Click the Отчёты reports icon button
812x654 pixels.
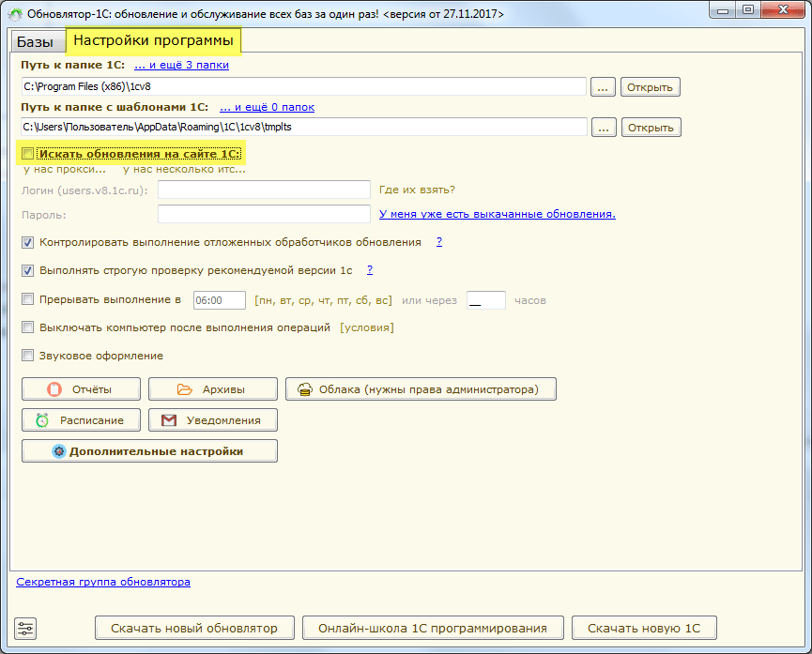tap(81, 388)
